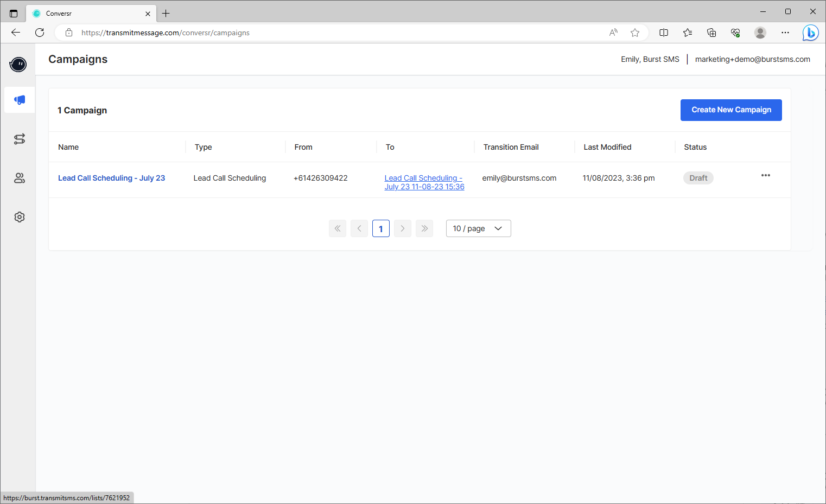This screenshot has height=504, width=826.
Task: Open the workflows route sidebar icon
Action: [20, 139]
